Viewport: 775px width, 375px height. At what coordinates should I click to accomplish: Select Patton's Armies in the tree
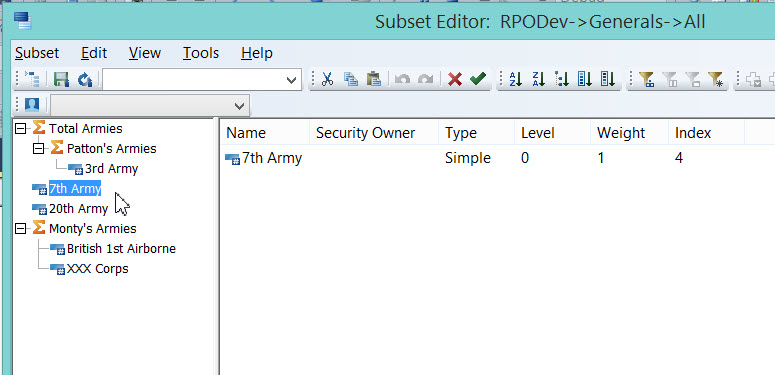pyautogui.click(x=111, y=149)
